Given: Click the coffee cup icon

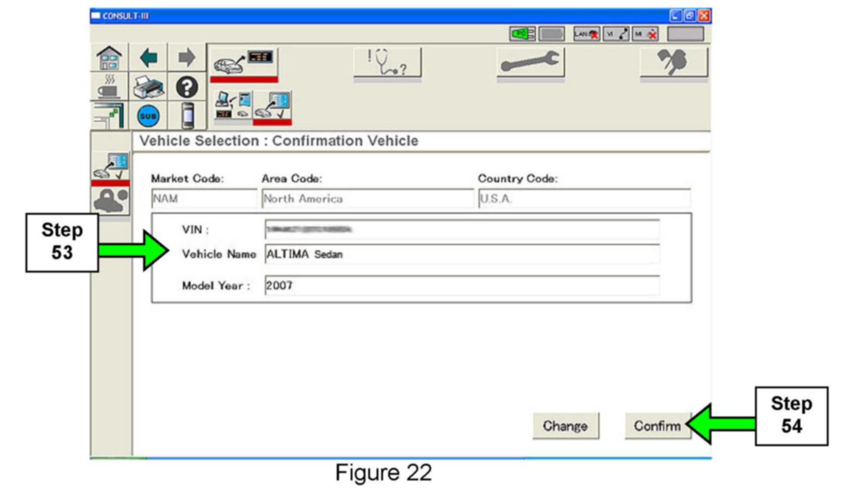Looking at the screenshot, I should (x=109, y=87).
